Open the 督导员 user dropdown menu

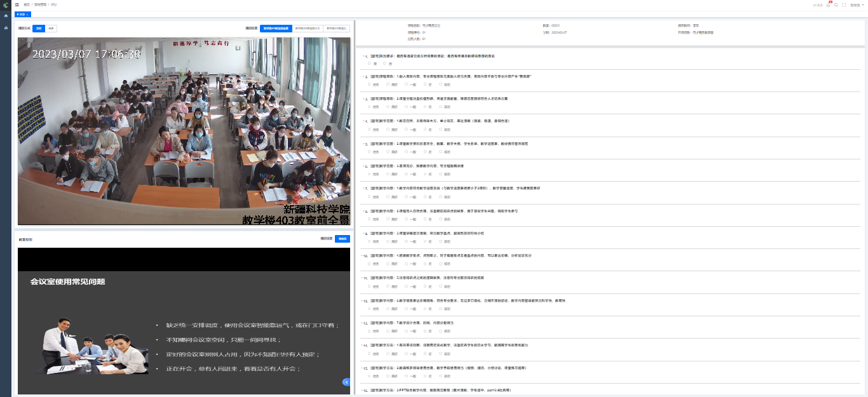click(x=857, y=4)
